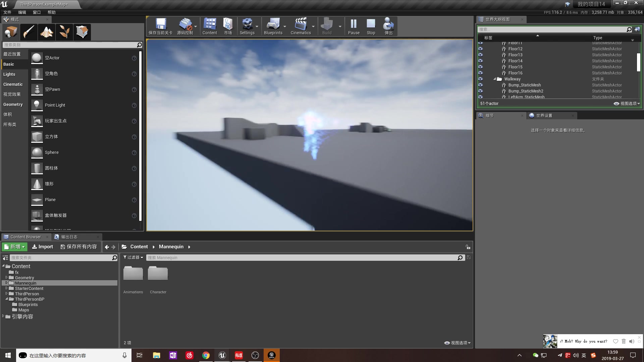Image resolution: width=644 pixels, height=362 pixels.
Task: Open the Content Browser view options dropdown
Action: click(x=457, y=343)
